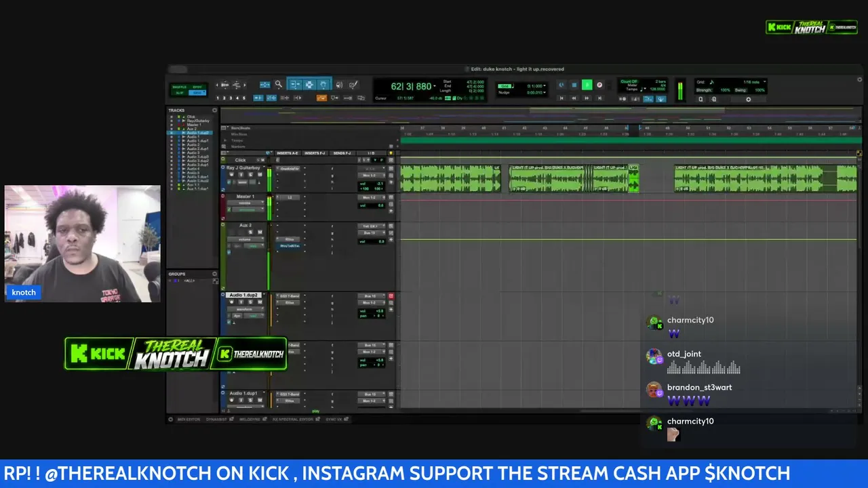Screen dimensions: 868x488
Task: Mute the Audio 1.dup2 track
Action: [260, 302]
